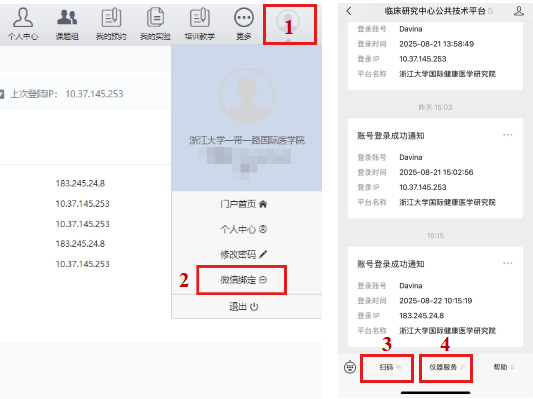This screenshot has width=533, height=399.
Task: Tap the keyboard toggle icon at chat bottom
Action: click(x=350, y=367)
